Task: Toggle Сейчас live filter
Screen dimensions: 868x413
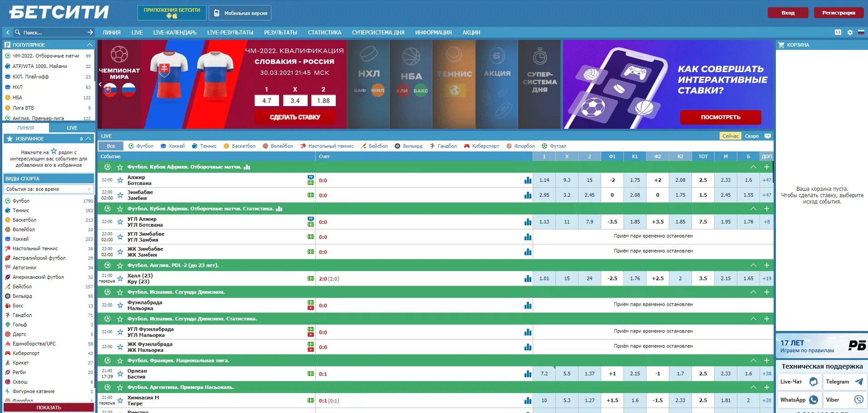Action: tap(731, 136)
